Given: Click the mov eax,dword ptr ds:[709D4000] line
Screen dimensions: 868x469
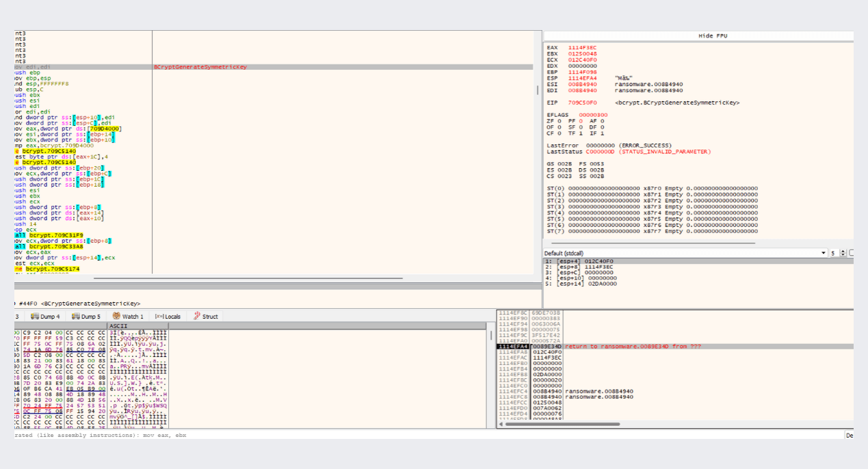Looking at the screenshot, I should [x=68, y=129].
